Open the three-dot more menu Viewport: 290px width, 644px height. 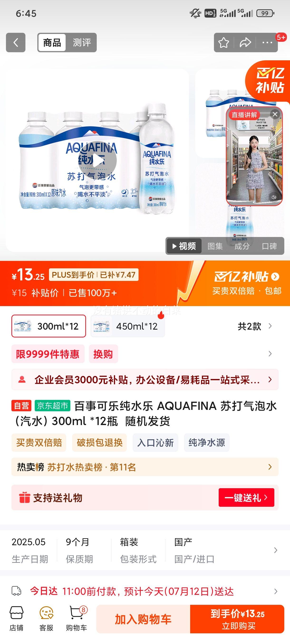click(x=267, y=43)
